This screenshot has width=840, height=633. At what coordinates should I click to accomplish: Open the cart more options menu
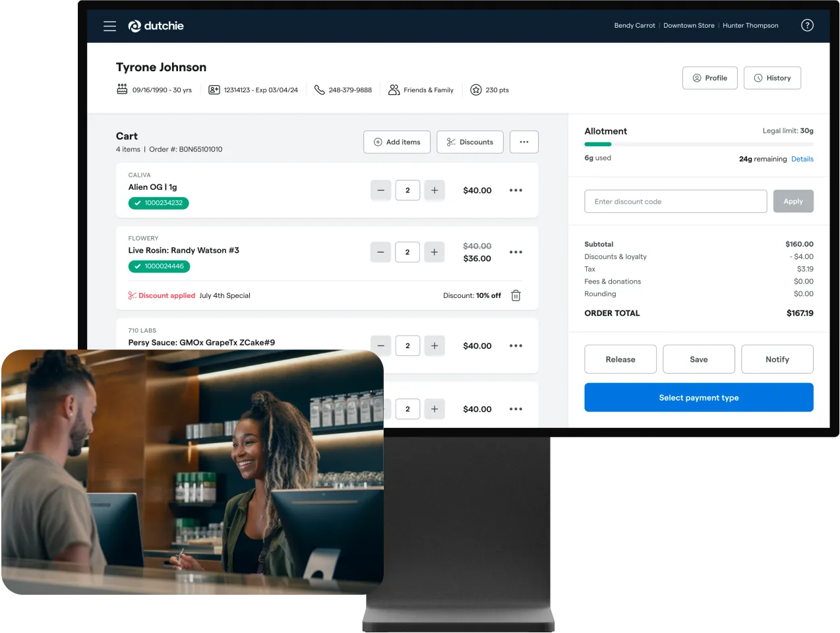(x=524, y=142)
